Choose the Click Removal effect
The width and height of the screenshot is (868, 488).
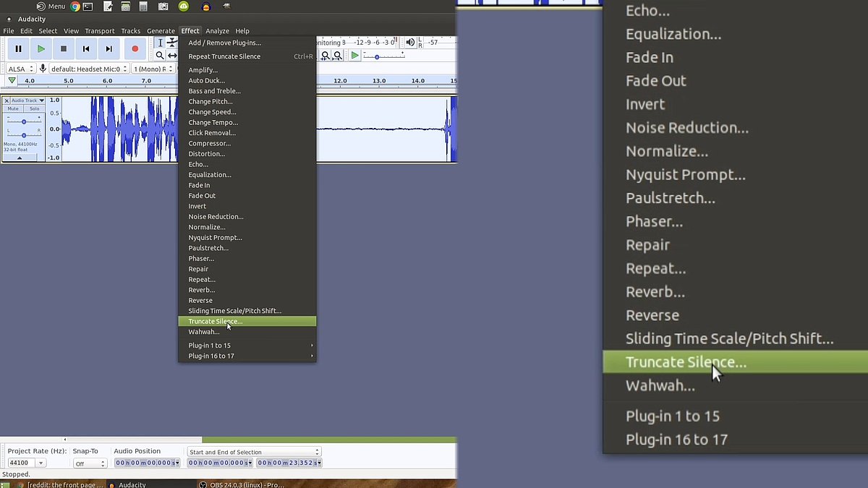(247, 133)
